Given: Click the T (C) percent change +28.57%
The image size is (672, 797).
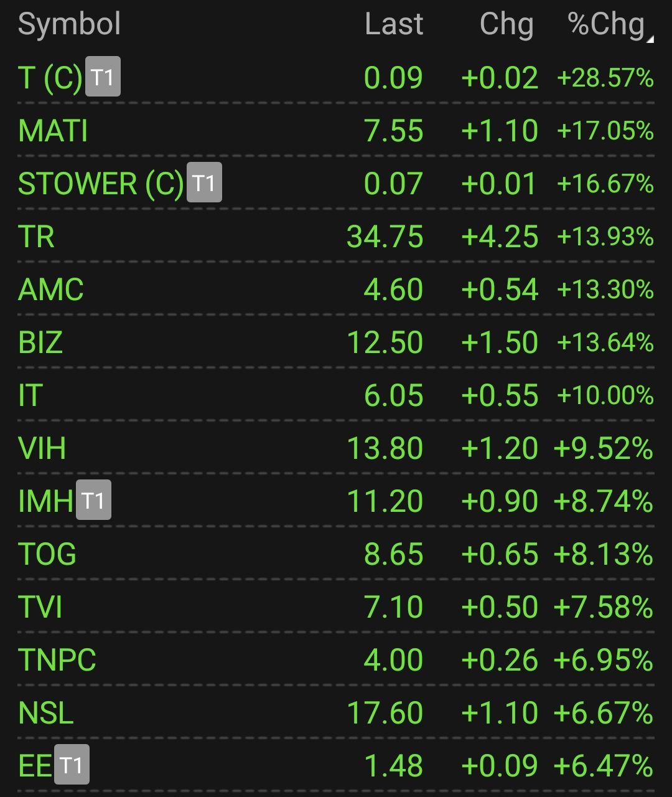Looking at the screenshot, I should (605, 78).
